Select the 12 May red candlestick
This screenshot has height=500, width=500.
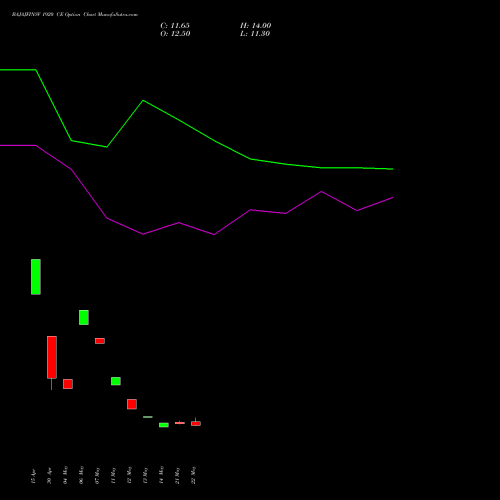[x=132, y=404]
